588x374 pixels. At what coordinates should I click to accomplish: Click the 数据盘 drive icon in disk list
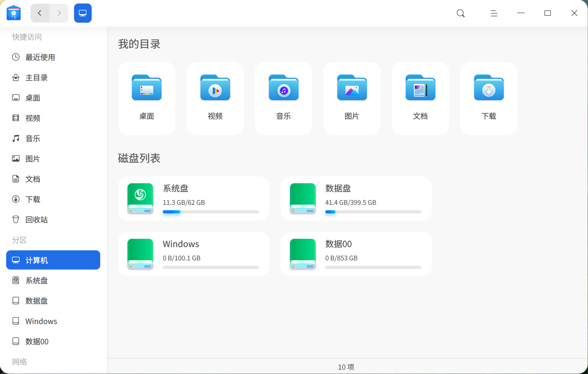coord(303,198)
